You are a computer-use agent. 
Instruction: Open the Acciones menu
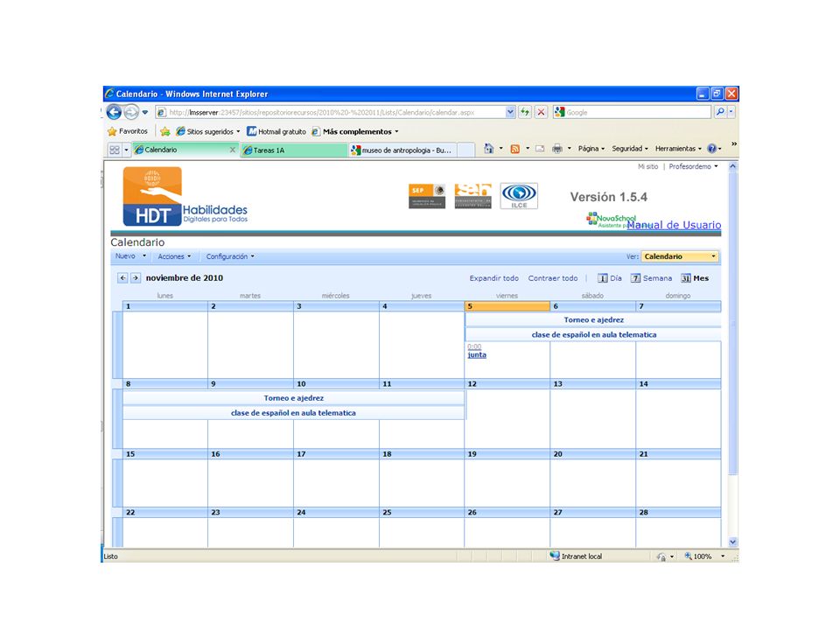point(175,256)
